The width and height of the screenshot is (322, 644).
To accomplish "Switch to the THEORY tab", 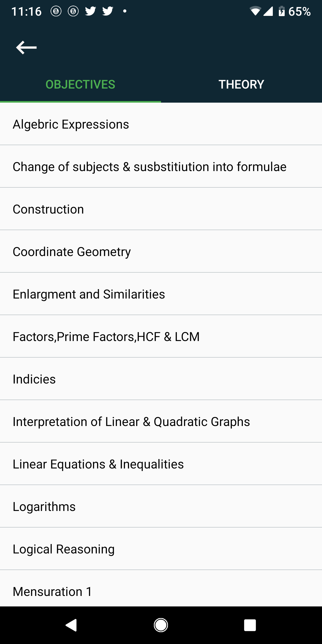I will 241,85.
